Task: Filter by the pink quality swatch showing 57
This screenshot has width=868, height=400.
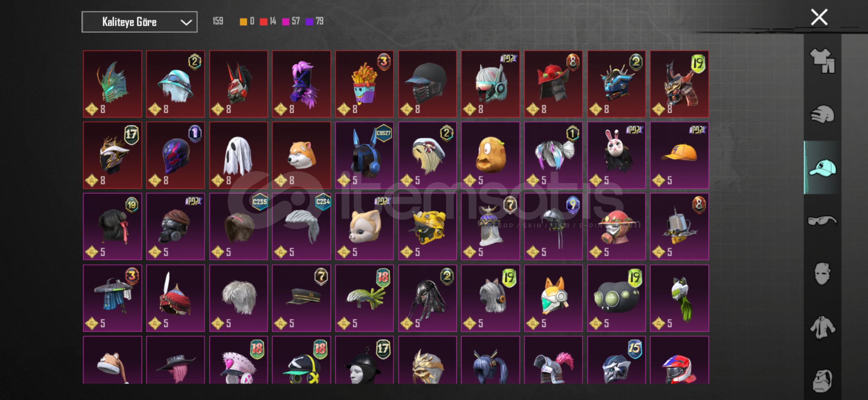Action: point(286,21)
